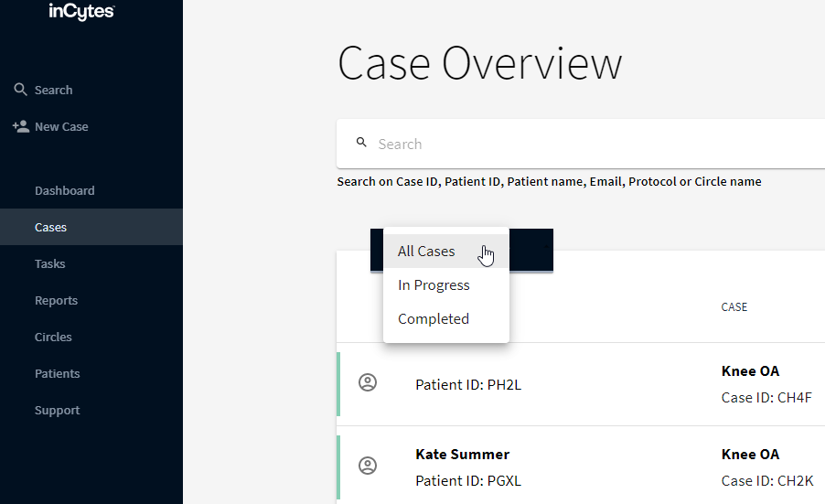The height and width of the screenshot is (504, 825).
Task: Open Kate Summer's patient record
Action: (463, 454)
